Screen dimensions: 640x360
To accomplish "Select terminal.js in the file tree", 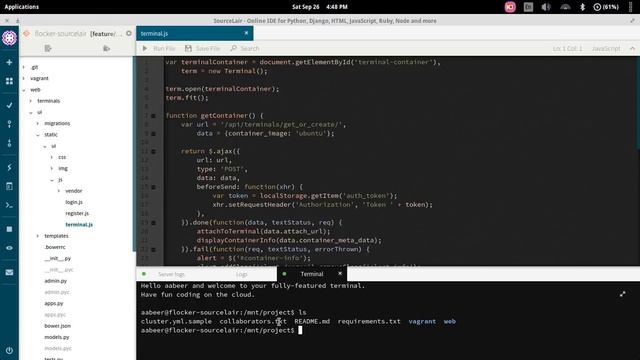I will [x=79, y=224].
